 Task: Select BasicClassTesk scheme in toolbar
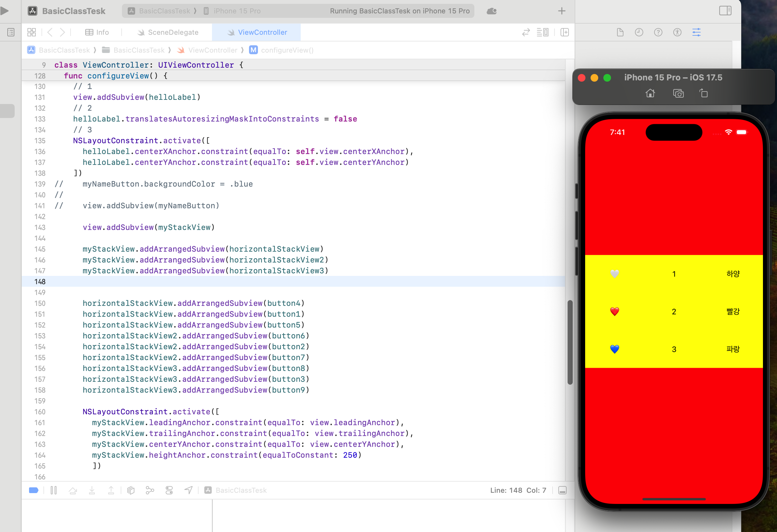pyautogui.click(x=159, y=11)
